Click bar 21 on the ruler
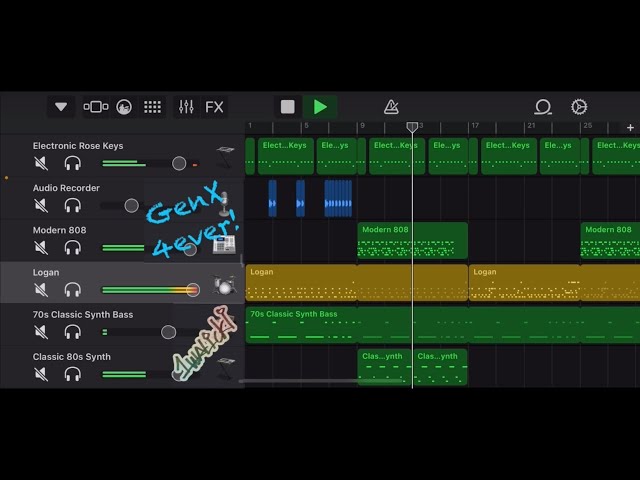The width and height of the screenshot is (640, 480). (x=531, y=126)
